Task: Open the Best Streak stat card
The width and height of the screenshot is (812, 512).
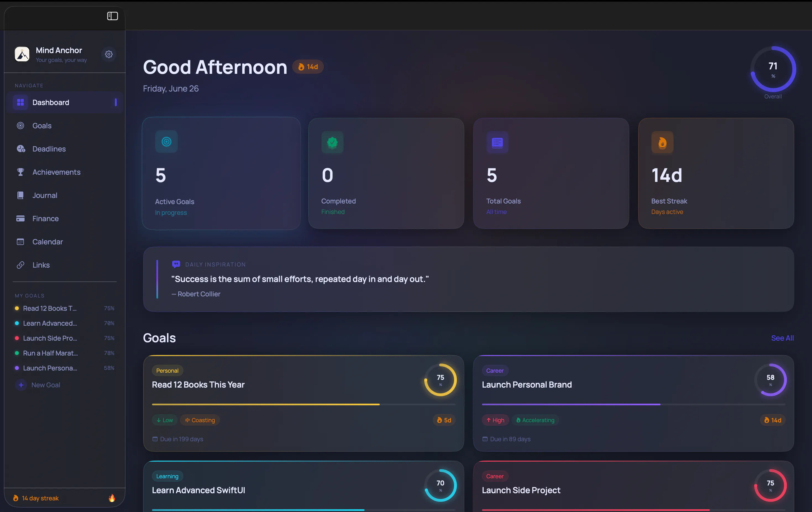Action: pyautogui.click(x=716, y=173)
